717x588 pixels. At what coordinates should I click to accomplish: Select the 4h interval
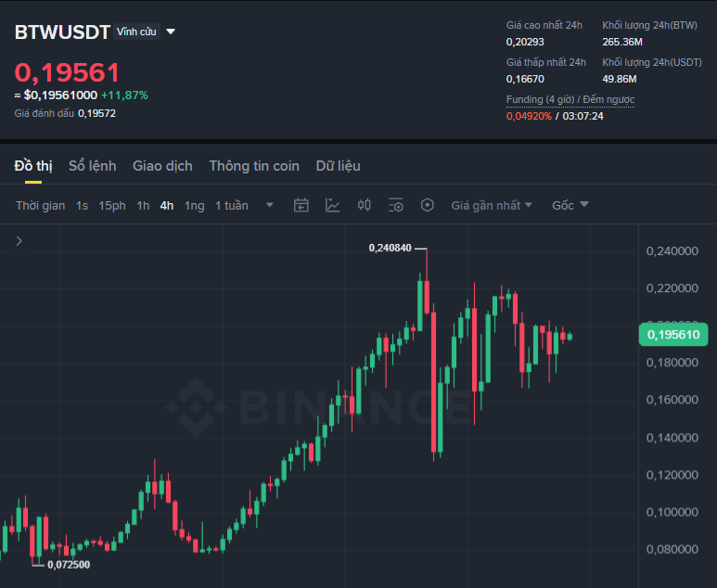[167, 206]
